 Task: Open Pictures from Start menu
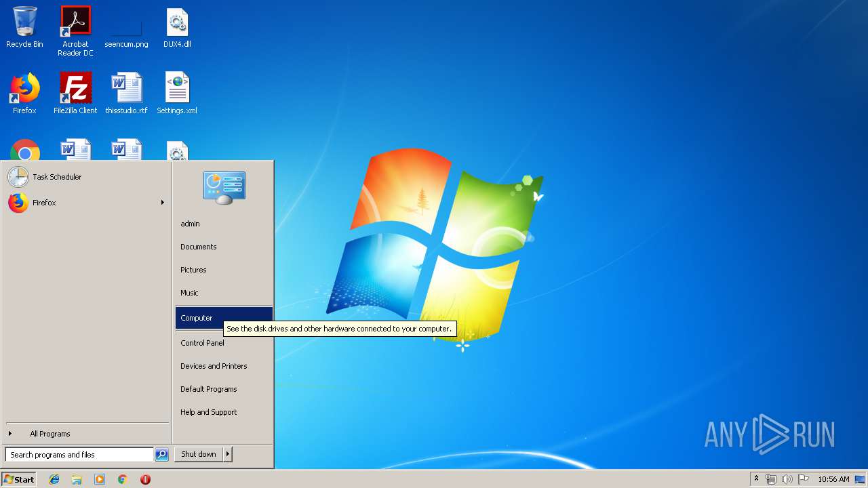tap(224, 270)
